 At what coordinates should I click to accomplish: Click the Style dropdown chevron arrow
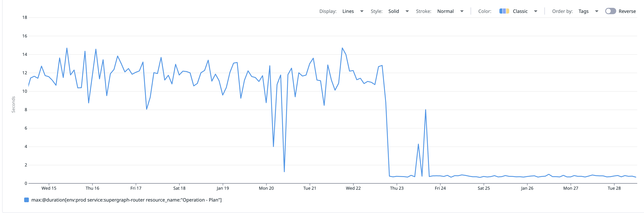407,11
